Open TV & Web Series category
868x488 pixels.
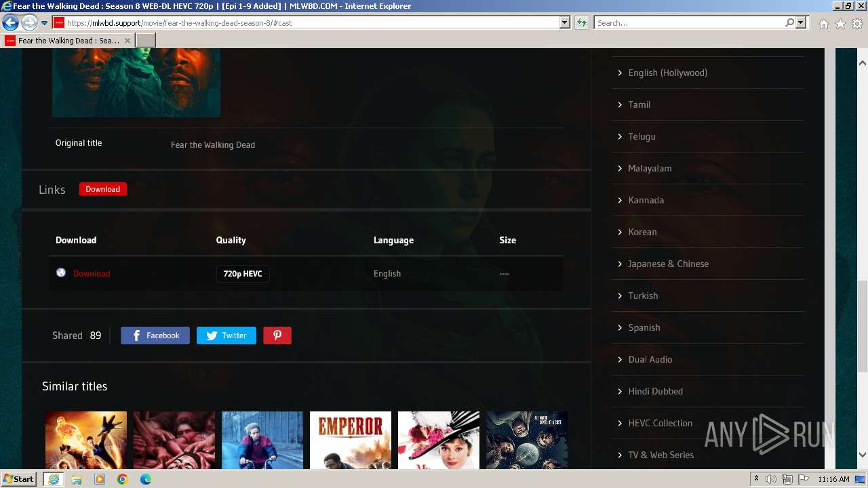pyautogui.click(x=660, y=455)
